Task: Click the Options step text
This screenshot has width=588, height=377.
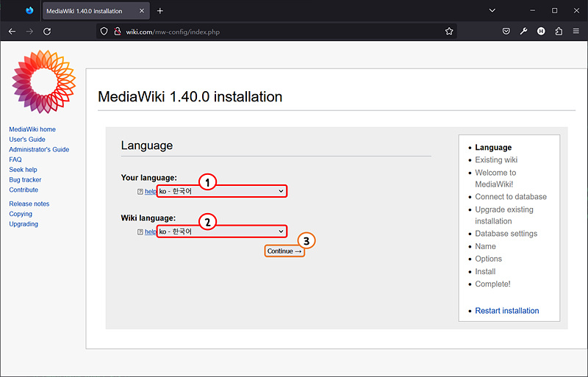Action: coord(488,259)
